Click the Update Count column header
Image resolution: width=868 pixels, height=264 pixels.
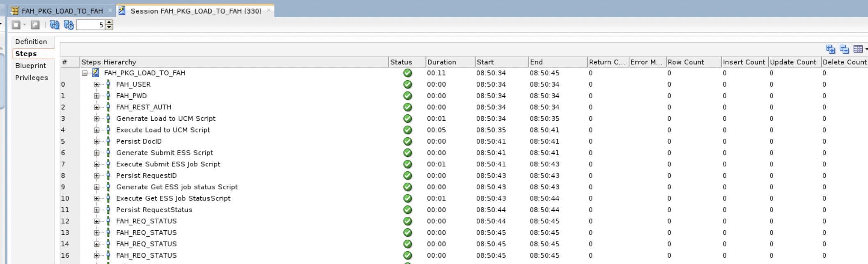tap(795, 62)
